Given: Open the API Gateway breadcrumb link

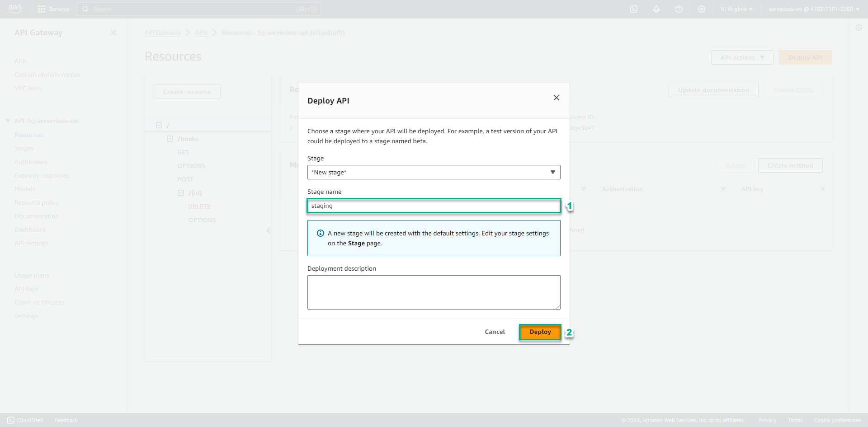Looking at the screenshot, I should click(x=163, y=33).
